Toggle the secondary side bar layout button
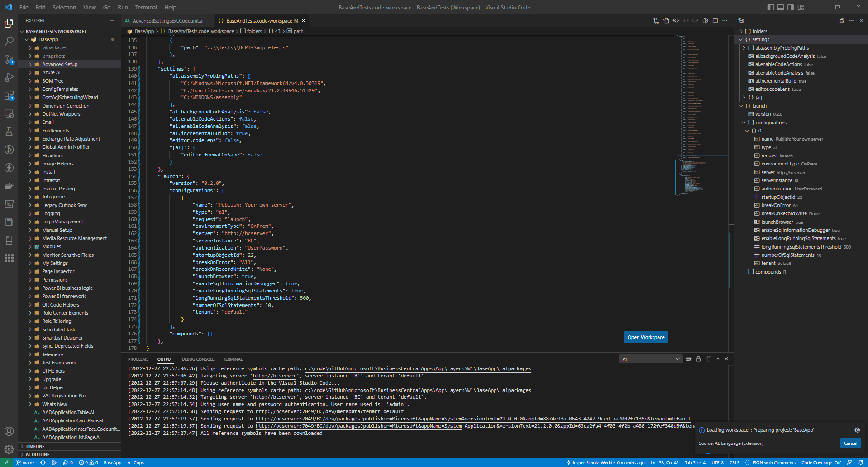The width and height of the screenshot is (868, 467). (x=791, y=7)
